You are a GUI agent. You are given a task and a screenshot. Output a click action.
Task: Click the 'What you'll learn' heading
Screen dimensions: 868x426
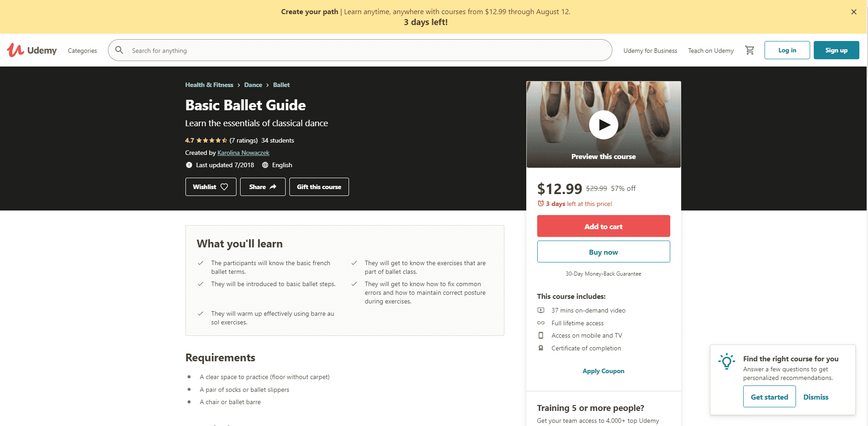[x=240, y=244]
